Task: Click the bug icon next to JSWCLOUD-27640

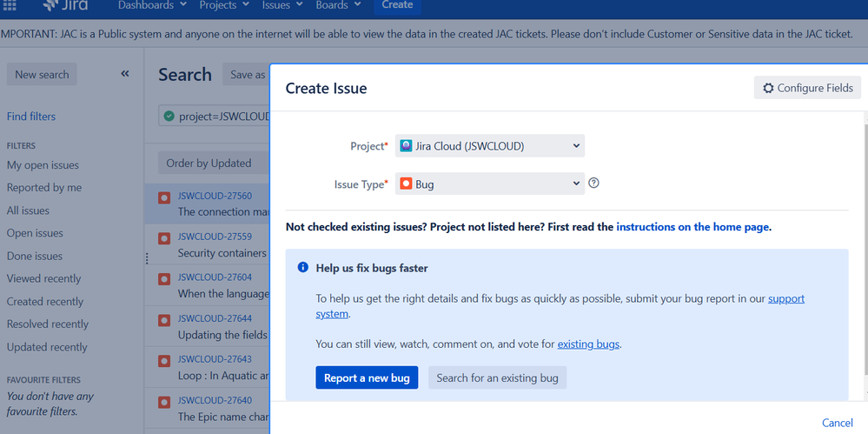Action: point(164,402)
